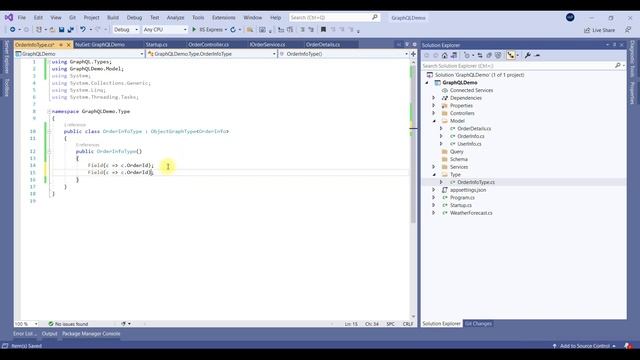640x360 pixels.
Task: Switch to the OrderDetails.cs tab
Action: [x=322, y=44]
